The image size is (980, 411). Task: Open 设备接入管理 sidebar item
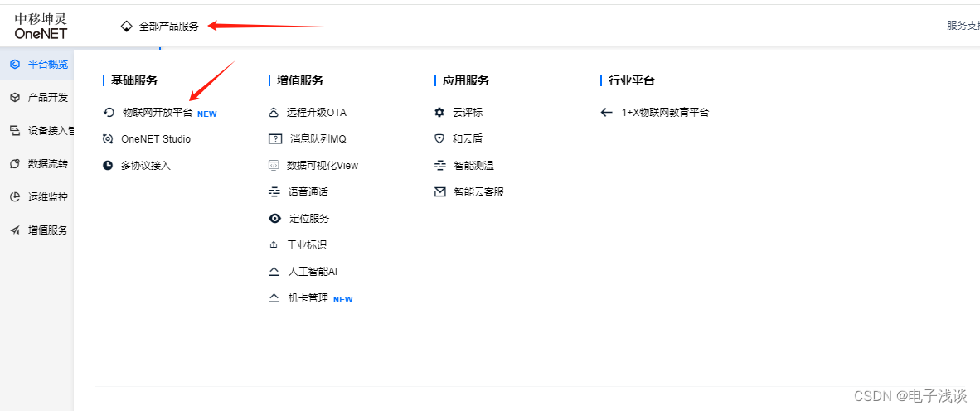coord(51,131)
